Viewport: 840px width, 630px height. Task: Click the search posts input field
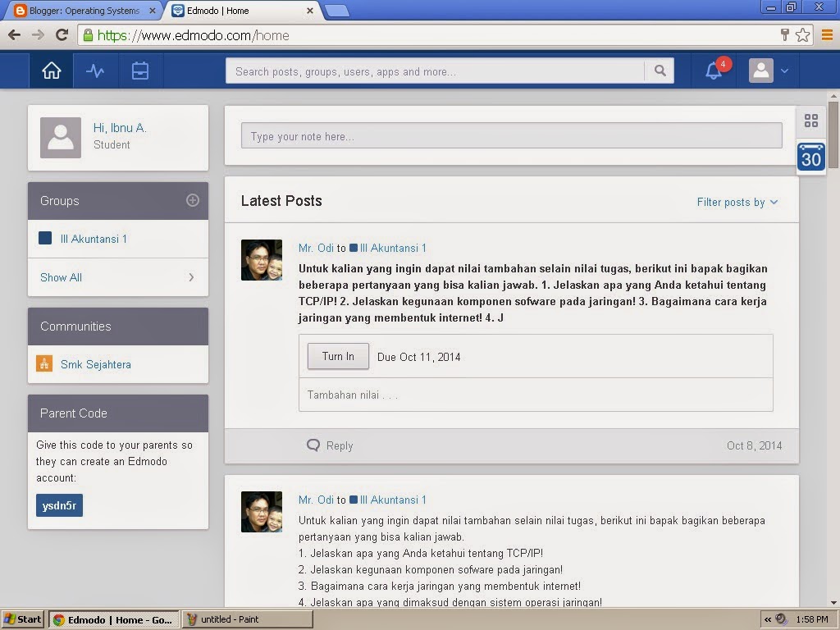[x=435, y=71]
